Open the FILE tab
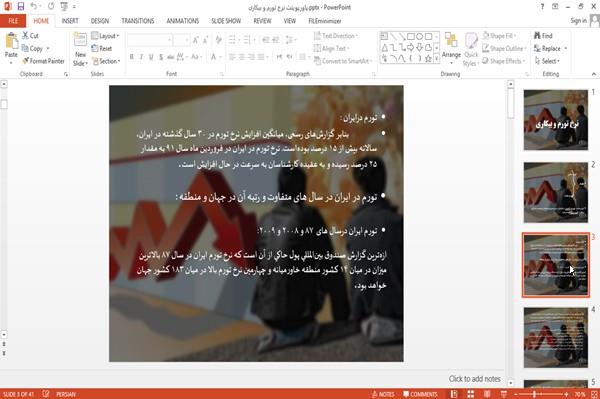Screen dimensions: 600x399 pos(13,21)
